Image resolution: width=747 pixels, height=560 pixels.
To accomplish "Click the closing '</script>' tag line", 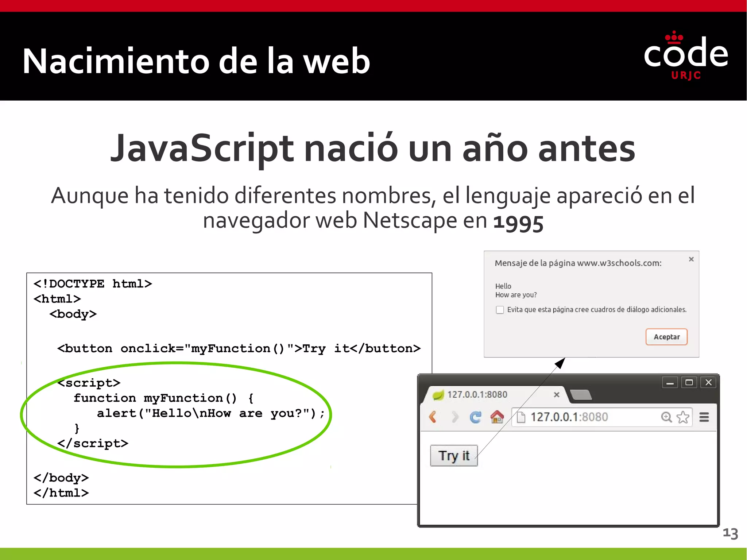I will click(x=93, y=443).
